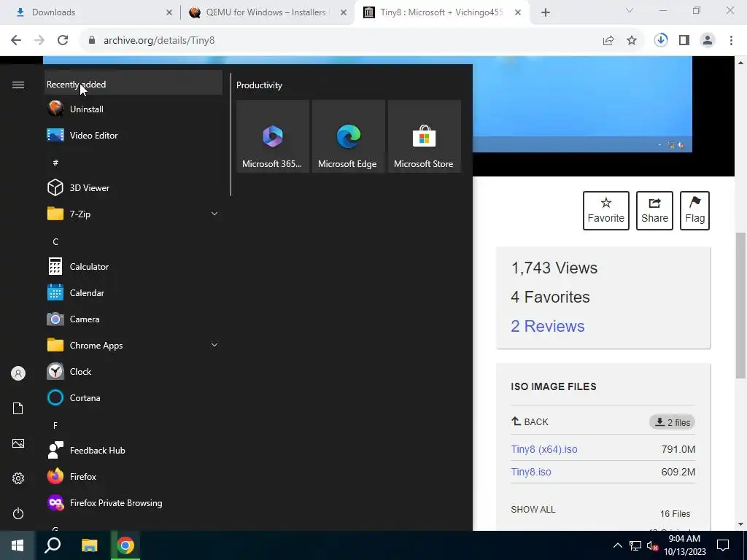Open File Explorer from taskbar

(x=89, y=545)
